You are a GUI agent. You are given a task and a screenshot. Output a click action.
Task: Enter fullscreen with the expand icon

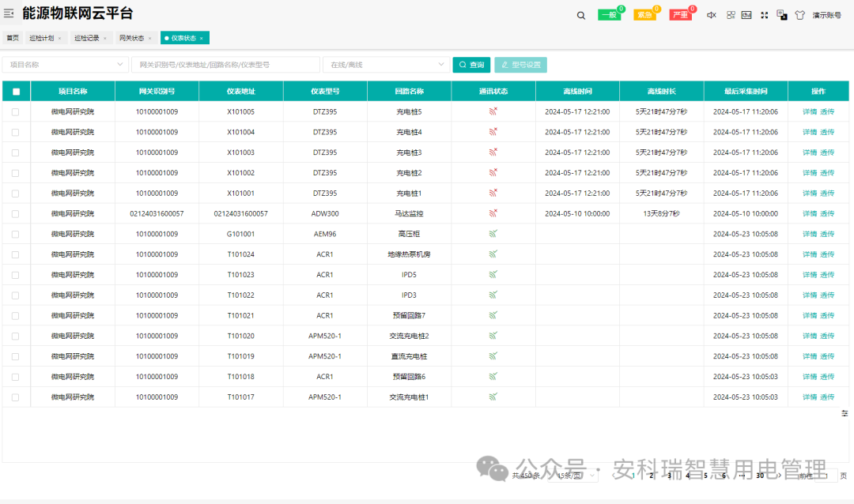765,15
